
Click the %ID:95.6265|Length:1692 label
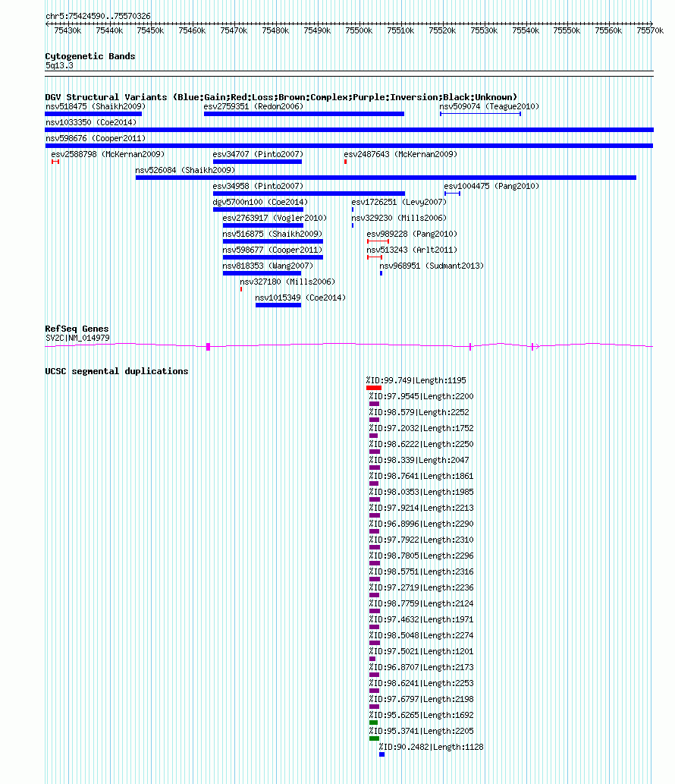point(422,716)
